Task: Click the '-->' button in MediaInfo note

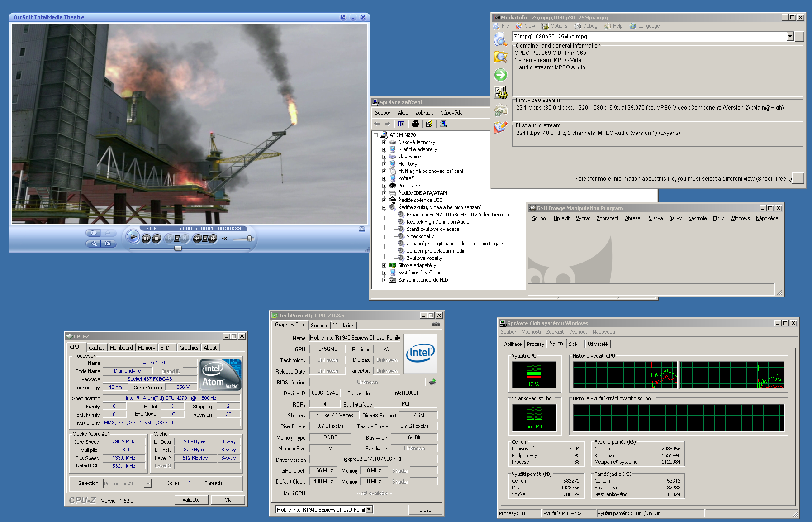Action: pos(798,178)
